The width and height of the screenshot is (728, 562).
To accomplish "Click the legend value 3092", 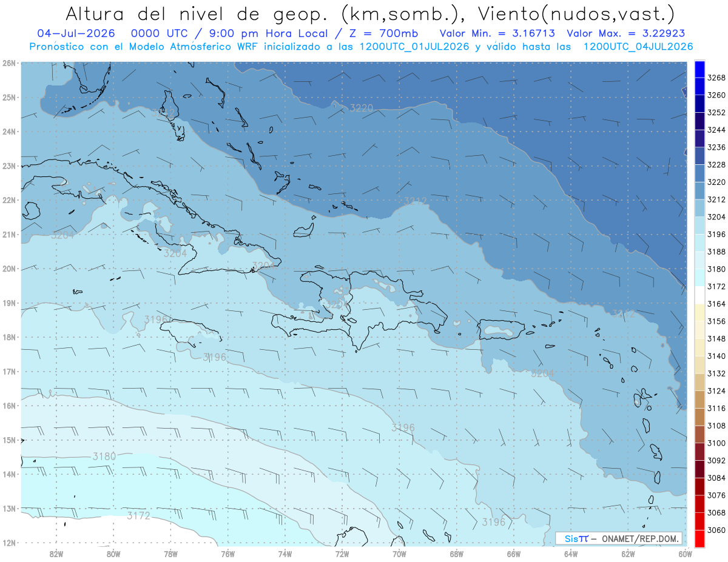I will [716, 461].
